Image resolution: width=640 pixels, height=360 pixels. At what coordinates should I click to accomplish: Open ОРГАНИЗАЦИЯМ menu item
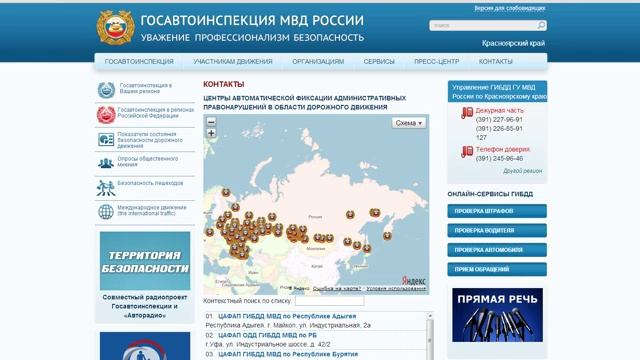point(318,62)
